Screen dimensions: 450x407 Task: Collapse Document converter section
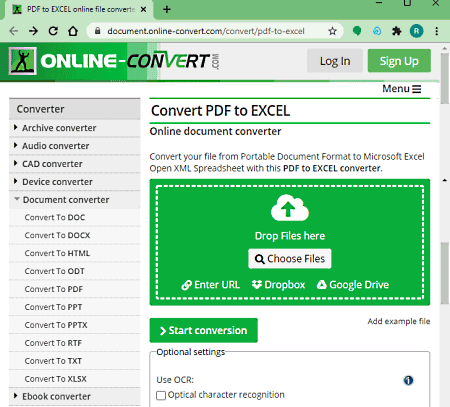pyautogui.click(x=75, y=200)
